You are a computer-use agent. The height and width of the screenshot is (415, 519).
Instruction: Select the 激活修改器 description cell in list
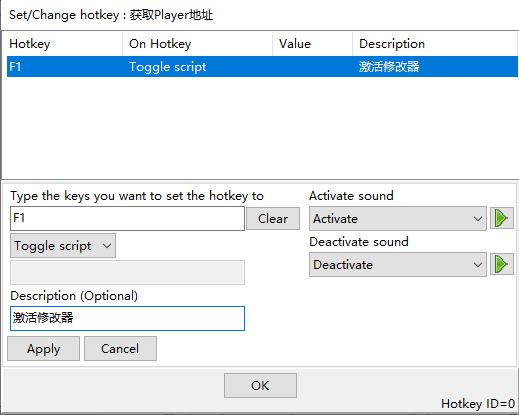click(x=389, y=67)
